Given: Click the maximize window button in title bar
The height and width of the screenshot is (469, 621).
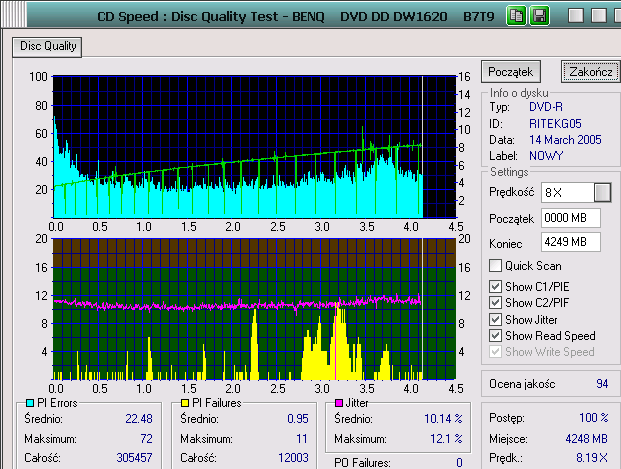Looking at the screenshot, I should (599, 16).
